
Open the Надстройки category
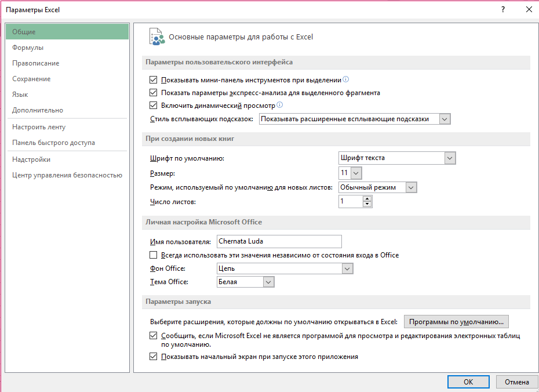click(x=67, y=159)
